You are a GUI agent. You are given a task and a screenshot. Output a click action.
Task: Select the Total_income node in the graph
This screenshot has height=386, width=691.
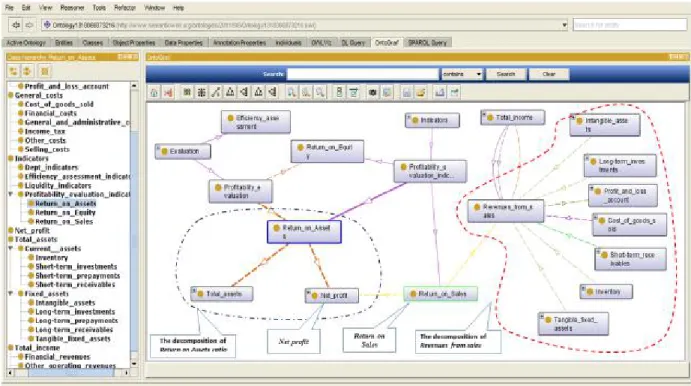pos(513,118)
